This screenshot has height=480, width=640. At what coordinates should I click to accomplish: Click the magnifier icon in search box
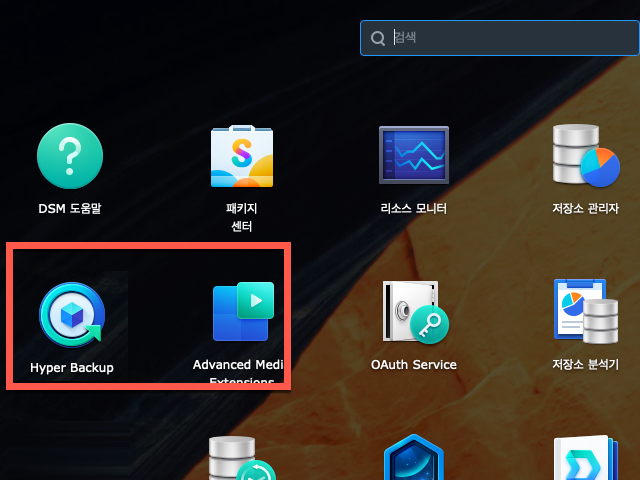pyautogui.click(x=378, y=38)
